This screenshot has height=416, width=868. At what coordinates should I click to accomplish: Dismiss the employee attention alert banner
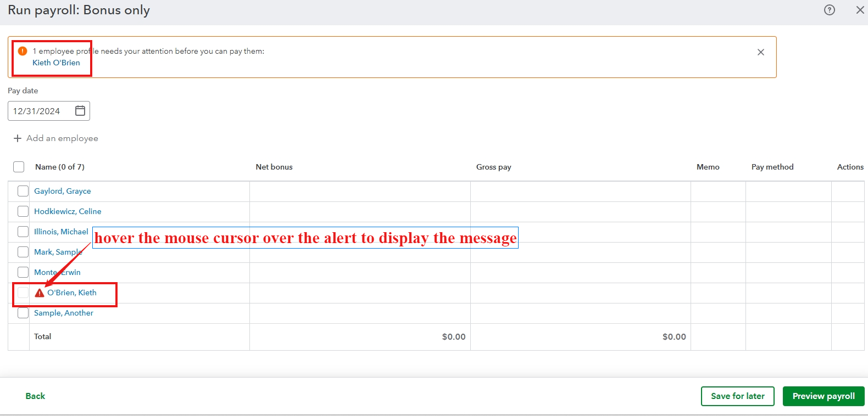(x=761, y=52)
